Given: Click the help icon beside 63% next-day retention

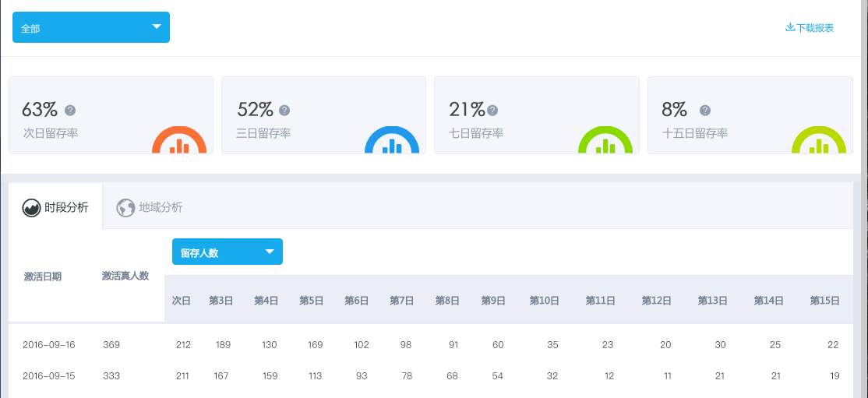Looking at the screenshot, I should [x=70, y=111].
